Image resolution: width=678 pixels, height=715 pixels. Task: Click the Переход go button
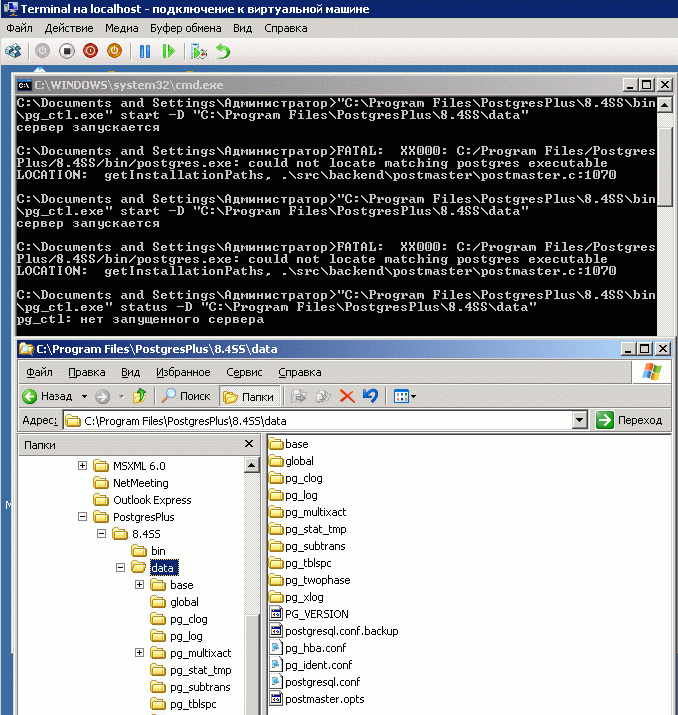pyautogui.click(x=630, y=420)
